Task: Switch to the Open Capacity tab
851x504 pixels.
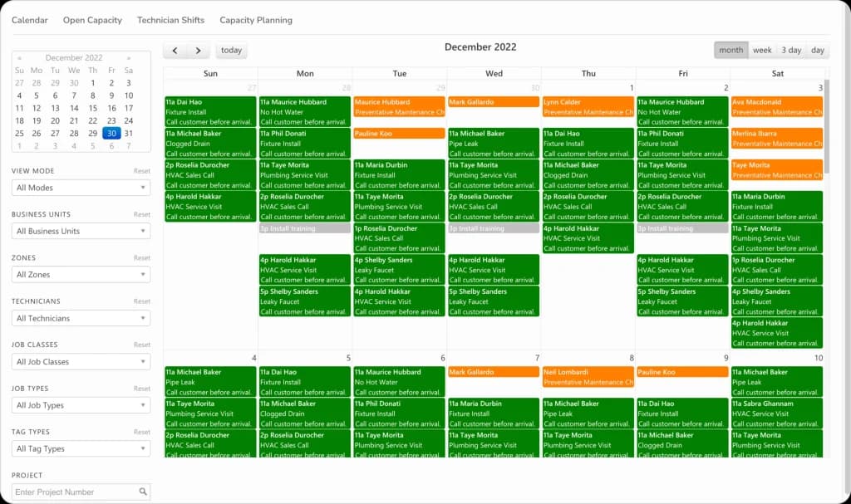Action: coord(92,19)
